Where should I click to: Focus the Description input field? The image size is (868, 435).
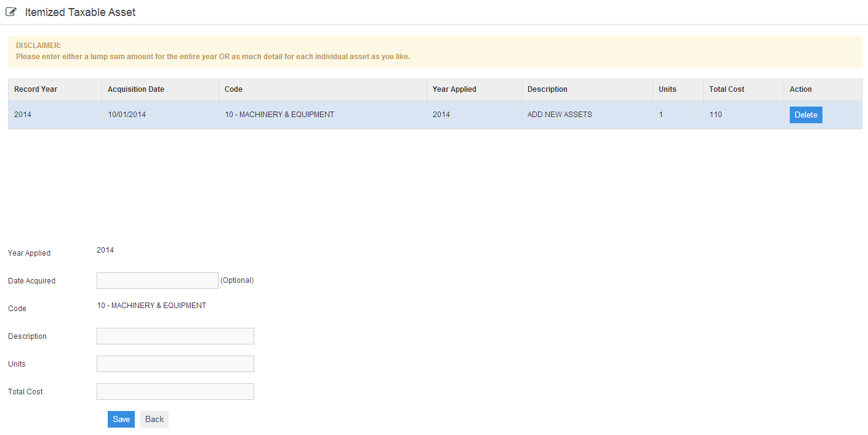(x=175, y=336)
